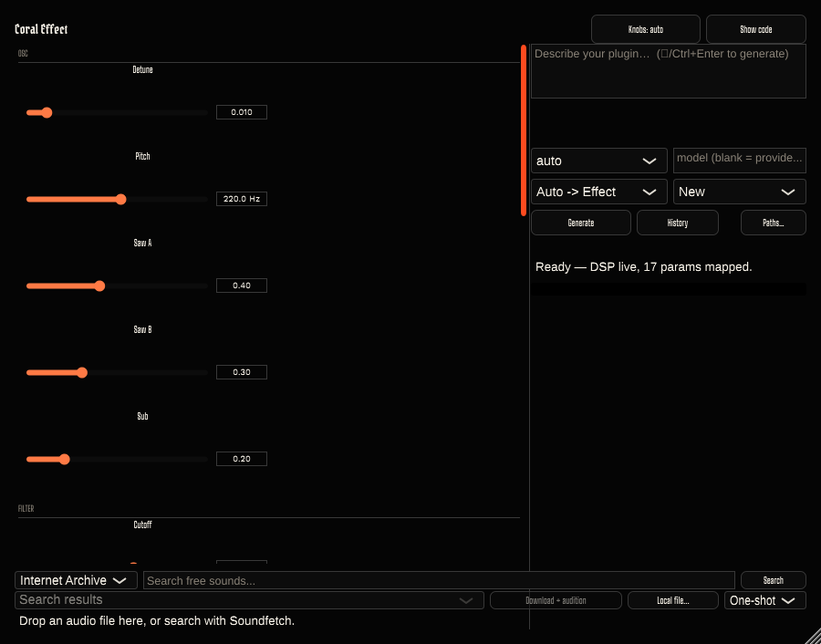Image resolution: width=821 pixels, height=644 pixels.
Task: Click the Search button for sounds
Action: pos(773,580)
